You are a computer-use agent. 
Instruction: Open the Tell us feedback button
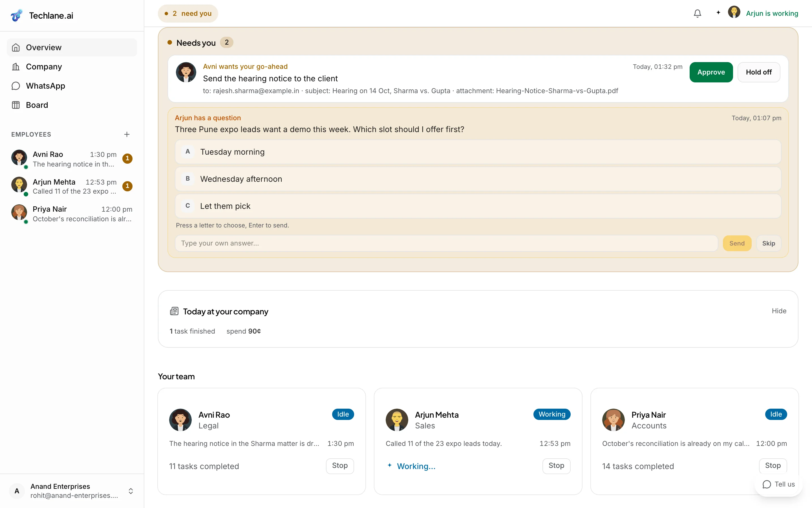(x=778, y=484)
